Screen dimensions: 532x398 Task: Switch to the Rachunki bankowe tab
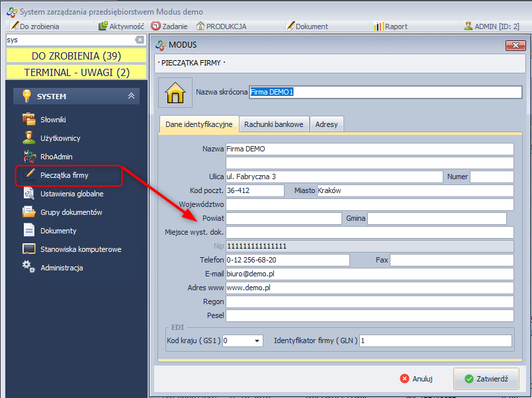(274, 124)
